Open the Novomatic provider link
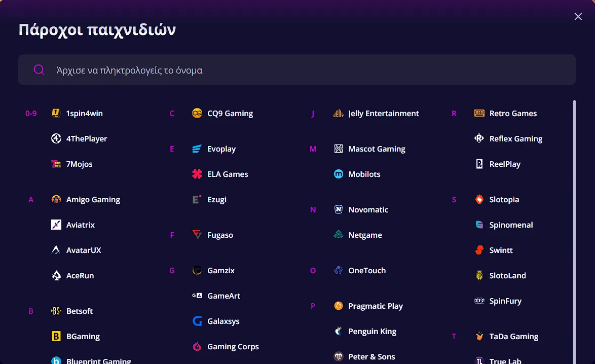595x364 pixels. click(x=368, y=210)
